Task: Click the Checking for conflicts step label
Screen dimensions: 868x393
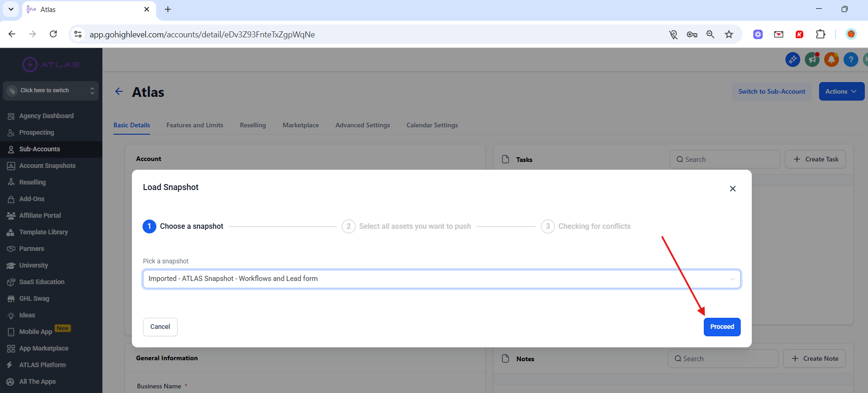Action: tap(595, 226)
